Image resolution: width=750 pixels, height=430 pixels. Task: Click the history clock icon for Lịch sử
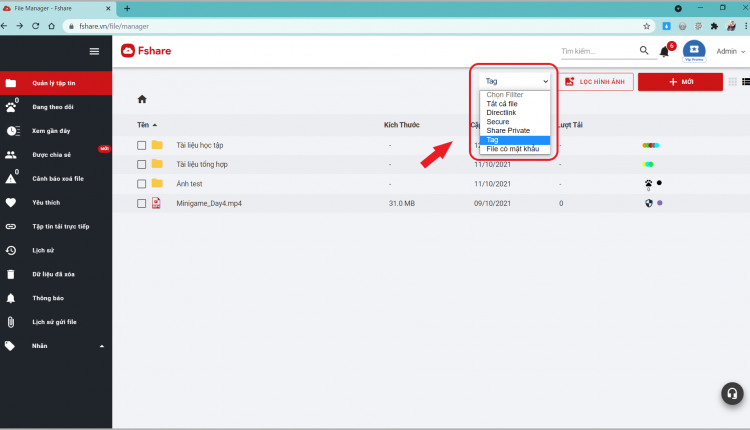tap(11, 250)
